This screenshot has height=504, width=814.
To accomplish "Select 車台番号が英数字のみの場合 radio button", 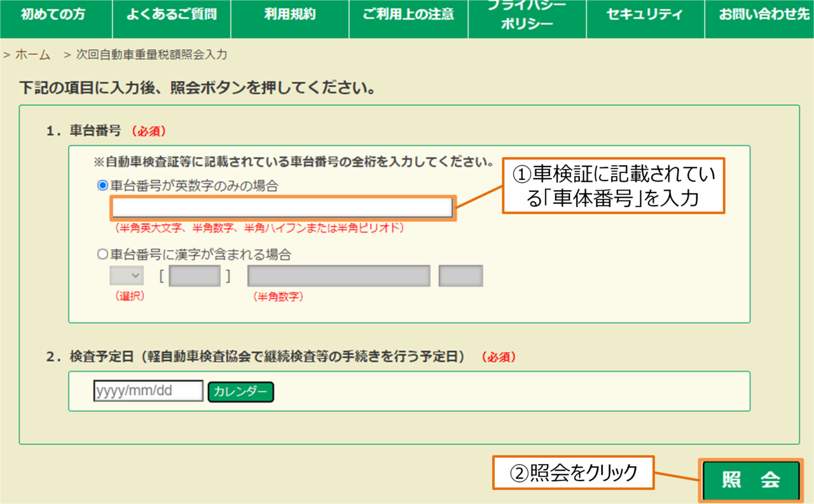I will pyautogui.click(x=102, y=186).
